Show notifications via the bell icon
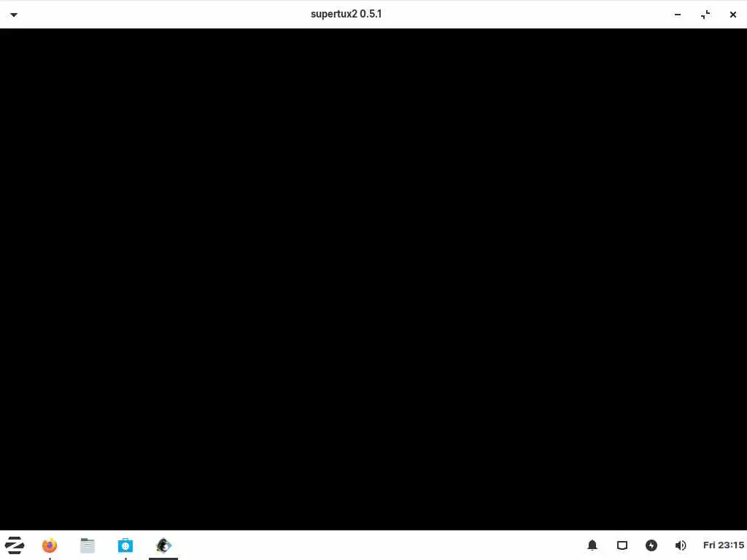The width and height of the screenshot is (747, 560). 592,545
